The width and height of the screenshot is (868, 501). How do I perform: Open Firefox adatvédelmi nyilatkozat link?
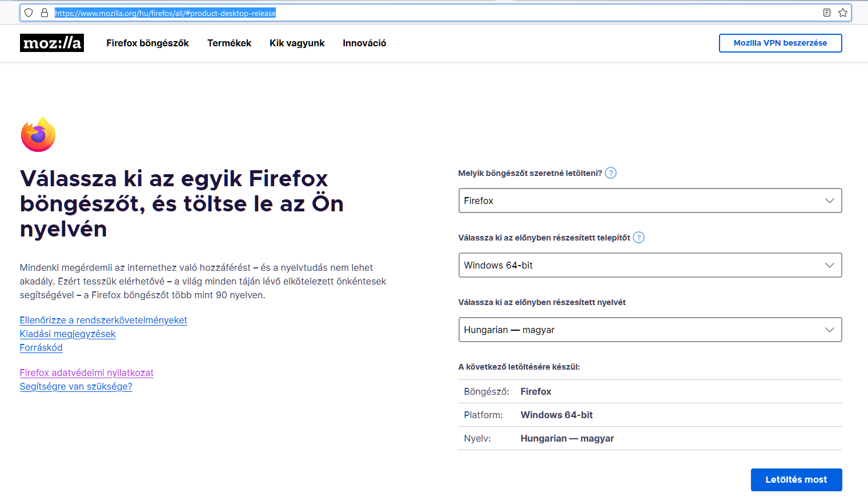pyautogui.click(x=87, y=372)
